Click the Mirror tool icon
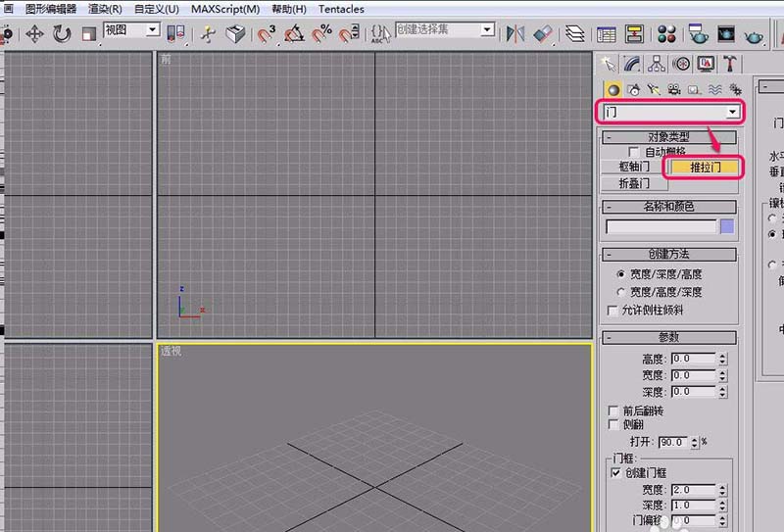 click(x=515, y=33)
